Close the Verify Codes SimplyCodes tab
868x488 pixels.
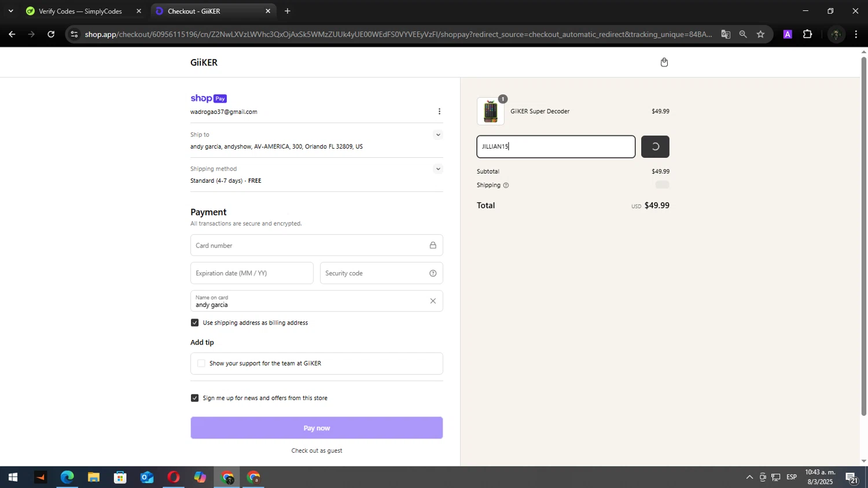point(138,11)
